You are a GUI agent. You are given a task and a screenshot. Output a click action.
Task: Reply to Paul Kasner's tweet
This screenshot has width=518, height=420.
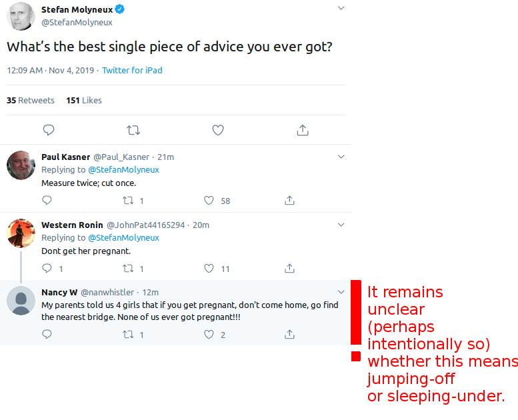pyautogui.click(x=47, y=200)
